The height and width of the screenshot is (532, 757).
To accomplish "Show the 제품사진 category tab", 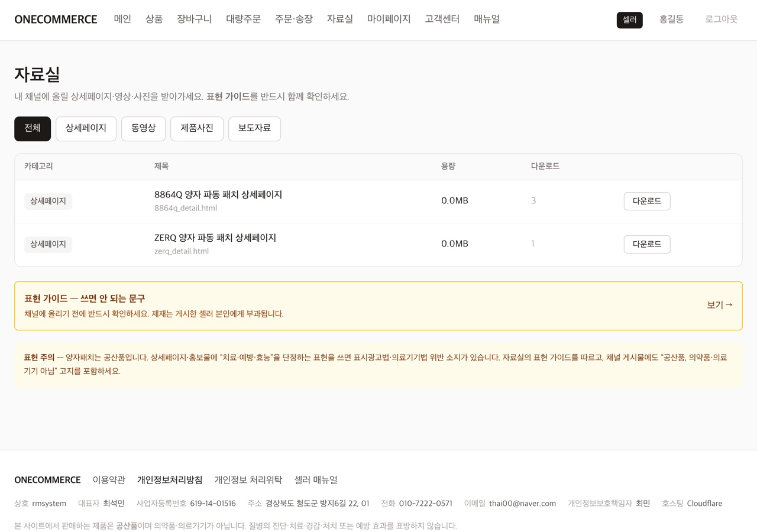I will coord(197,128).
